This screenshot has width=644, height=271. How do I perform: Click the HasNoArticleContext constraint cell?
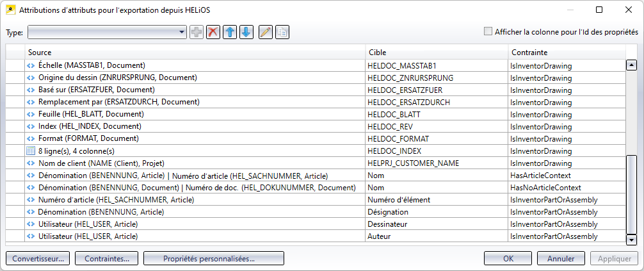(x=567, y=188)
